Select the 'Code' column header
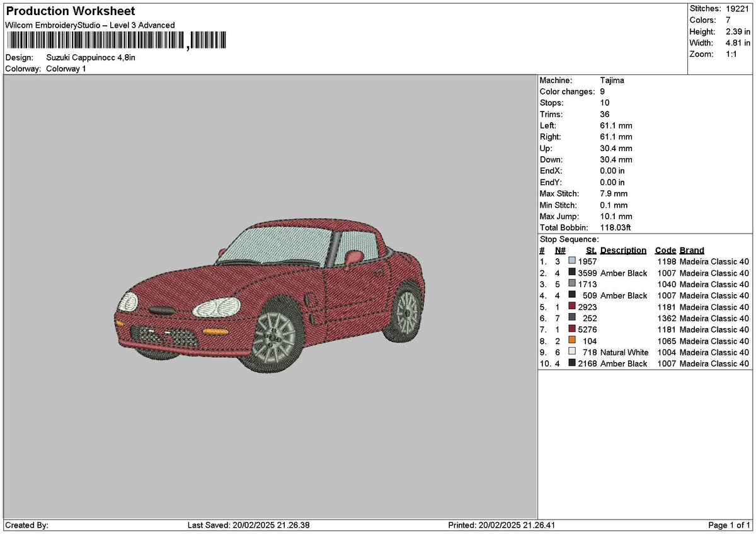756x534 pixels. click(x=665, y=251)
